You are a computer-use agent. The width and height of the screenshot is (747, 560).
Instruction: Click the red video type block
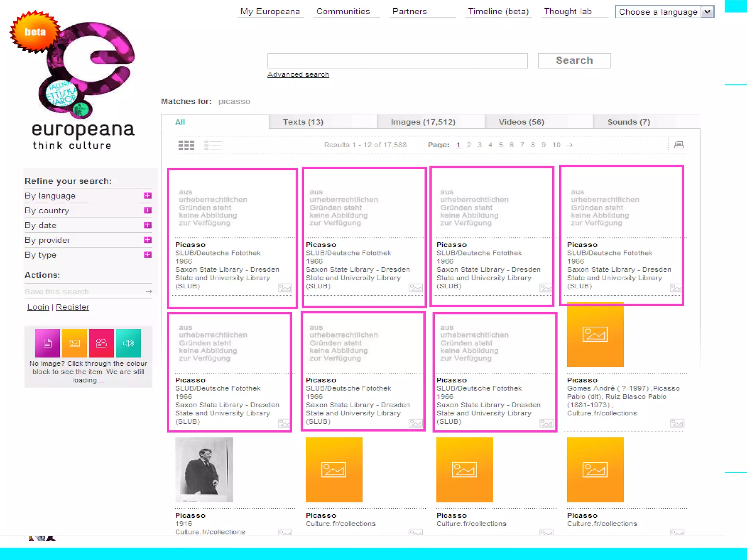(x=101, y=343)
